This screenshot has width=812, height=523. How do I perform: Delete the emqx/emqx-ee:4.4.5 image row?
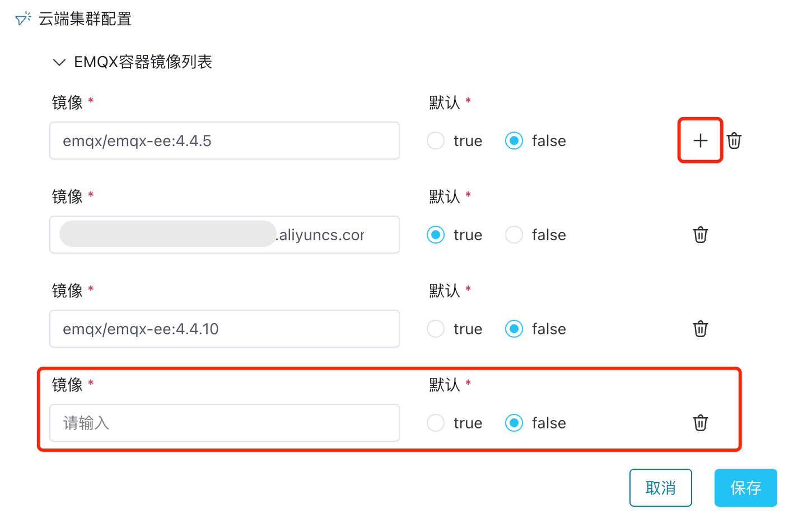(x=734, y=141)
